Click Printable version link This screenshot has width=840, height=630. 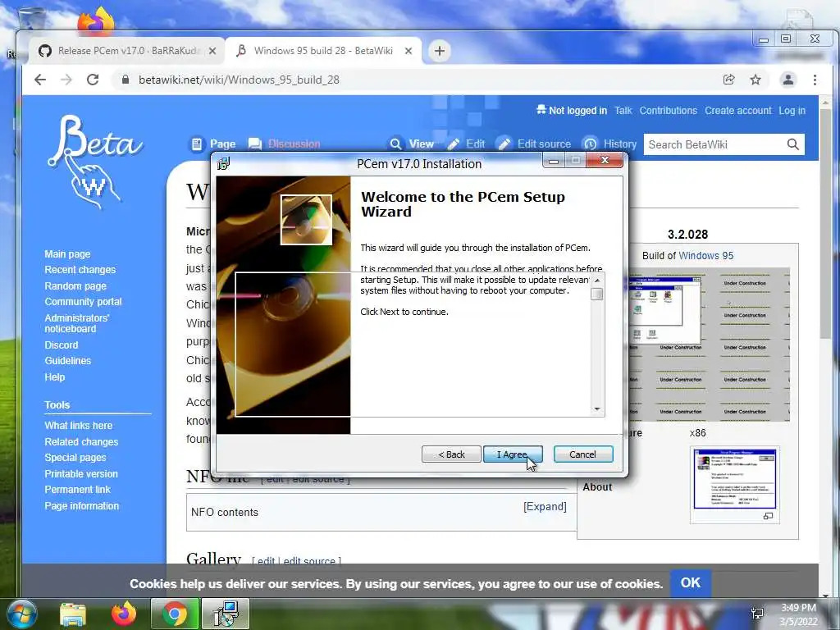(x=81, y=473)
